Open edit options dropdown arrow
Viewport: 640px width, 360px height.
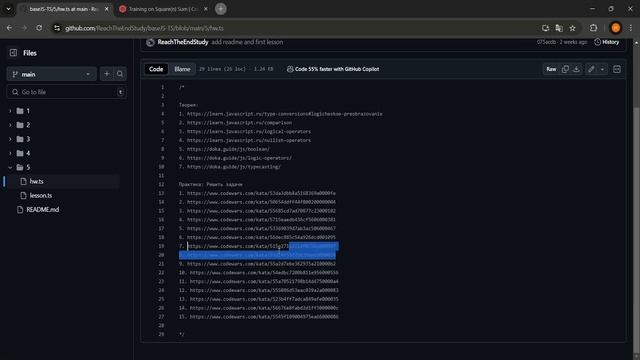(602, 69)
